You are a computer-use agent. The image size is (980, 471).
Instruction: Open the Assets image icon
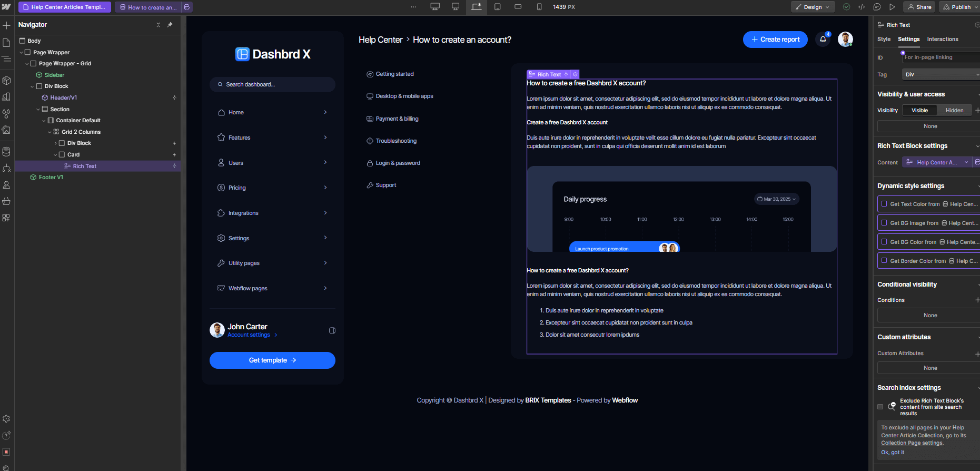6,130
